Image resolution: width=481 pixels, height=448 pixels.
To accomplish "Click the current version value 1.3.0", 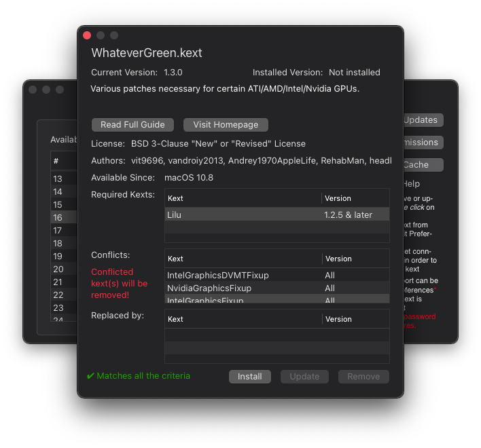I will click(173, 73).
